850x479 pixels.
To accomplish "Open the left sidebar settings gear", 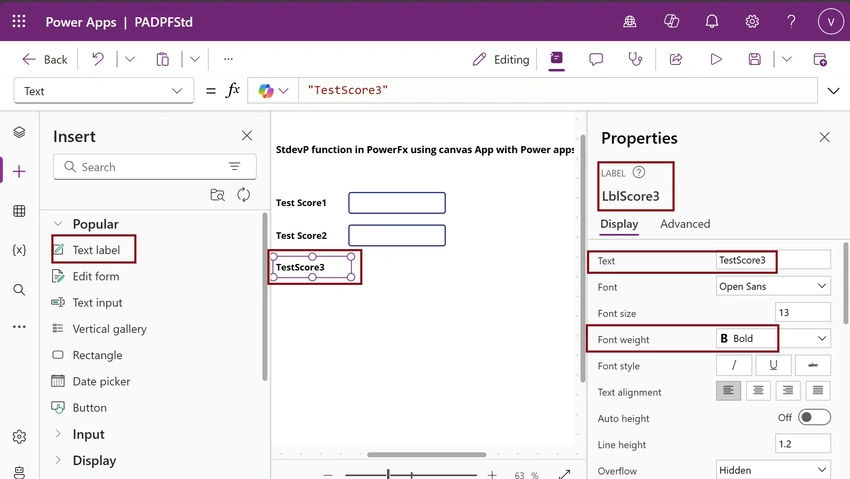I will [19, 437].
